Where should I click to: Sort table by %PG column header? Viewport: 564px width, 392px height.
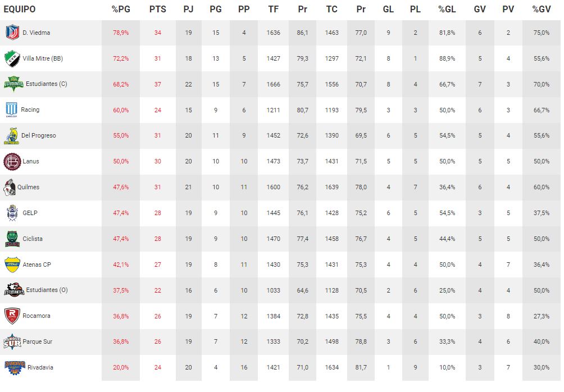point(121,10)
